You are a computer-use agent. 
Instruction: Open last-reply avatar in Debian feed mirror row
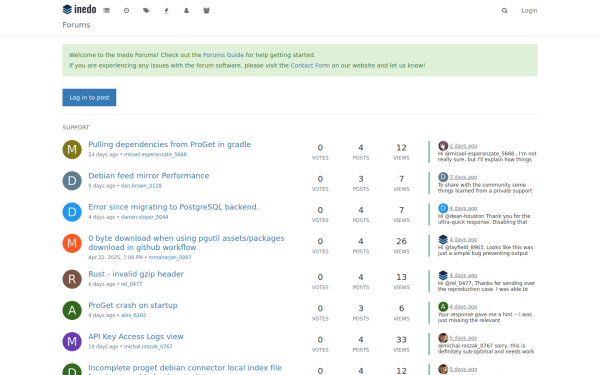(x=443, y=177)
